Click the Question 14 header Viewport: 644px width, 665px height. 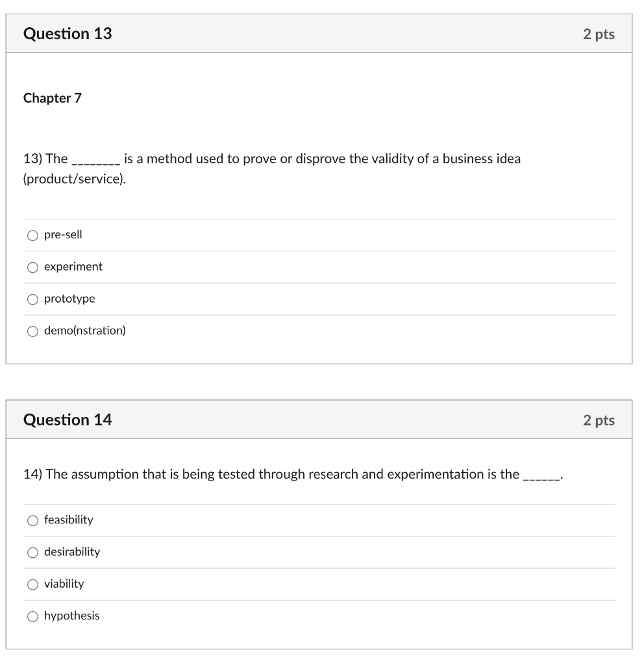point(67,420)
